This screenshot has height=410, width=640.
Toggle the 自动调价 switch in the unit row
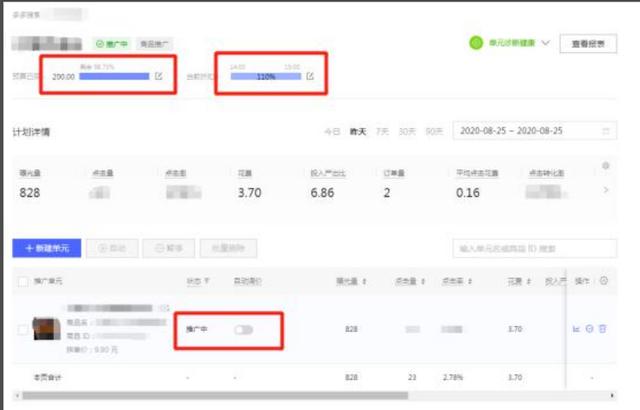(x=244, y=330)
